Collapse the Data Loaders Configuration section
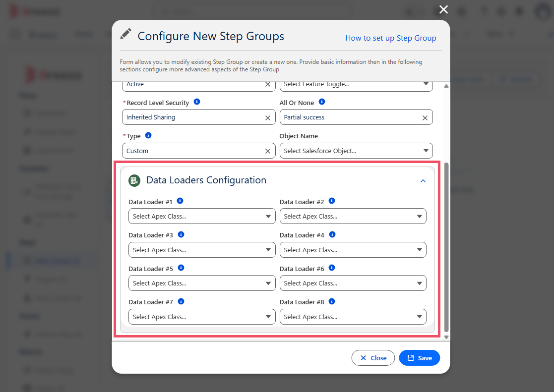Screen dimensions: 554x392 point(423,181)
